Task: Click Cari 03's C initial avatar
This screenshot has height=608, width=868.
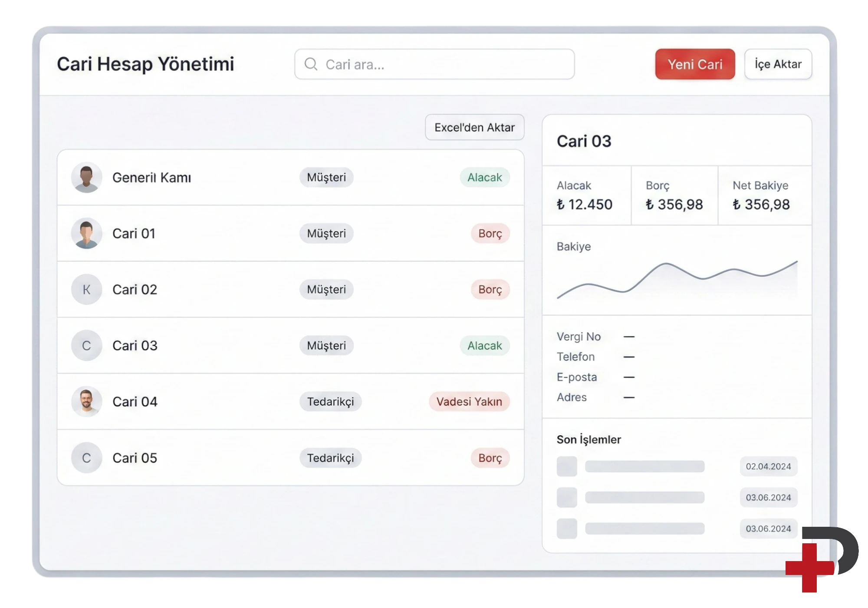Action: (x=86, y=346)
